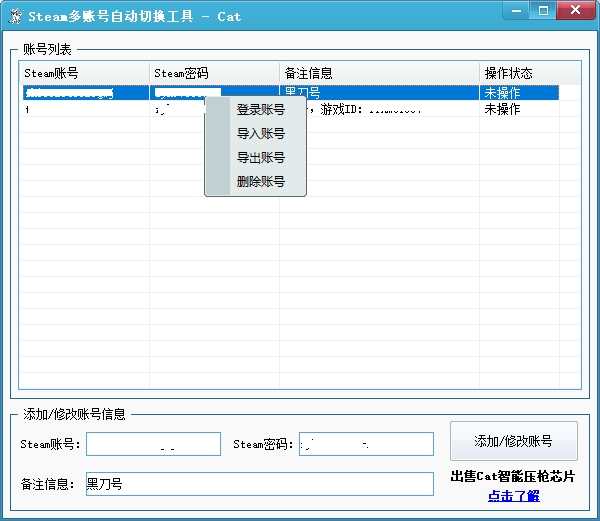Image resolution: width=600 pixels, height=521 pixels.
Task: Open the 点击了解 link
Action: click(514, 496)
